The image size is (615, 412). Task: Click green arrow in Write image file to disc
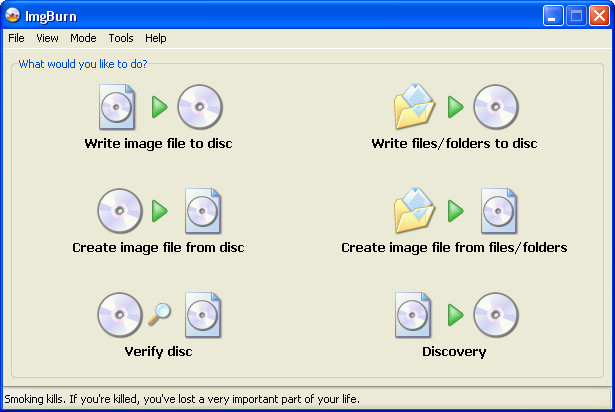pyautogui.click(x=159, y=107)
